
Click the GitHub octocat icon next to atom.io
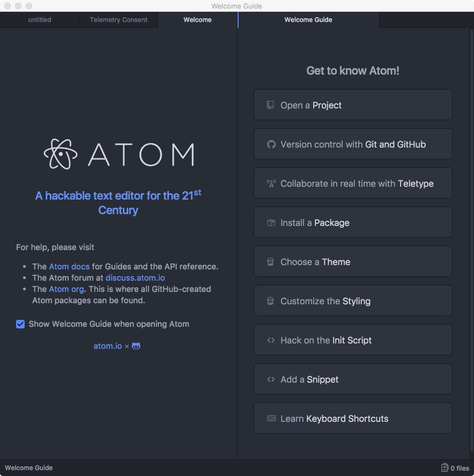(136, 346)
